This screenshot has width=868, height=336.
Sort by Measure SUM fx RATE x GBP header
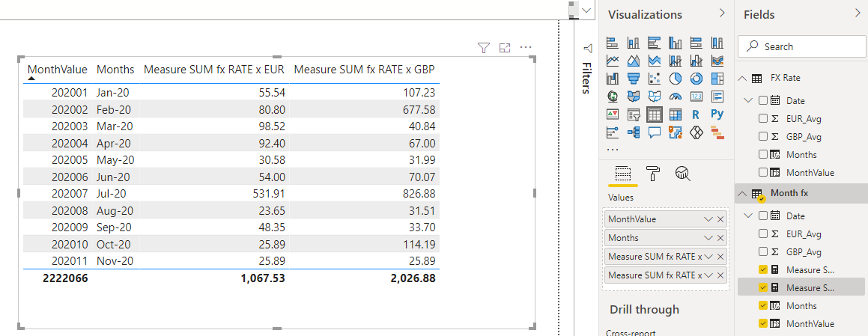pos(364,69)
